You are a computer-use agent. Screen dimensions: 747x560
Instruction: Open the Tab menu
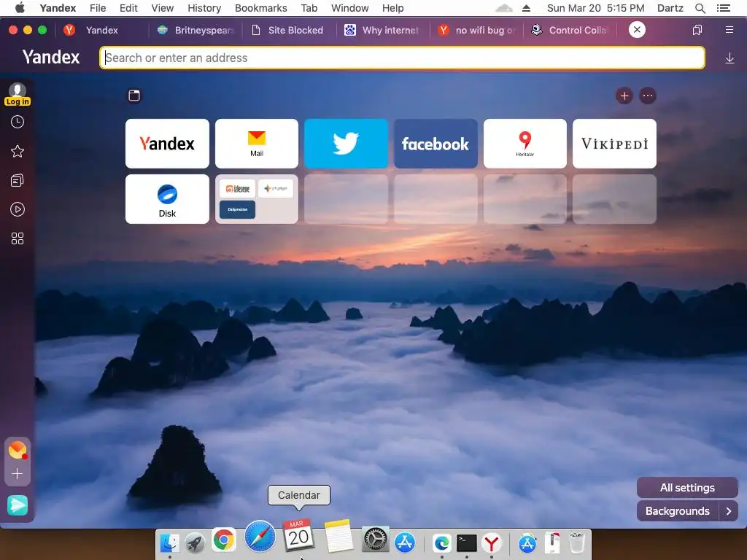(x=309, y=8)
